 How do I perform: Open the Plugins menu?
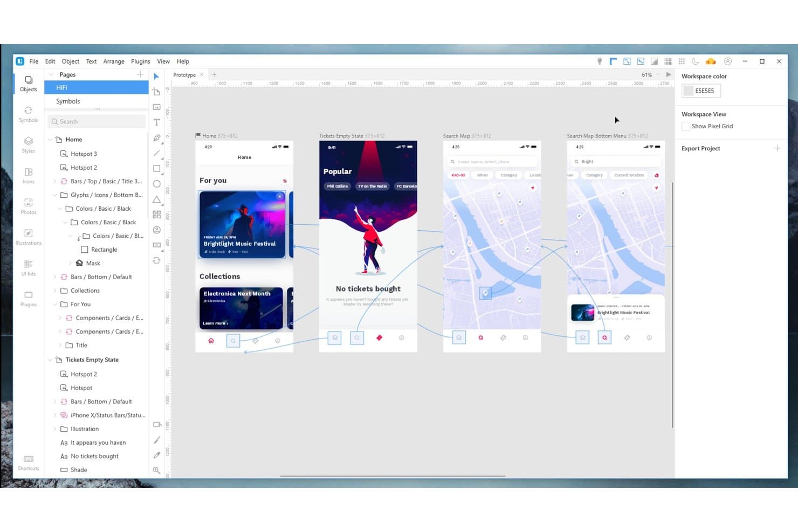pyautogui.click(x=140, y=61)
